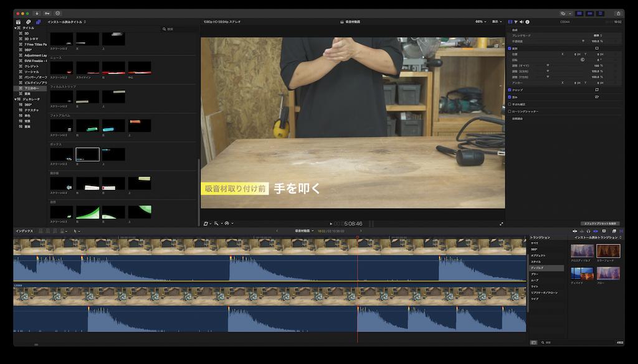
Task: Select the flow transition thumbnail
Action: click(608, 273)
